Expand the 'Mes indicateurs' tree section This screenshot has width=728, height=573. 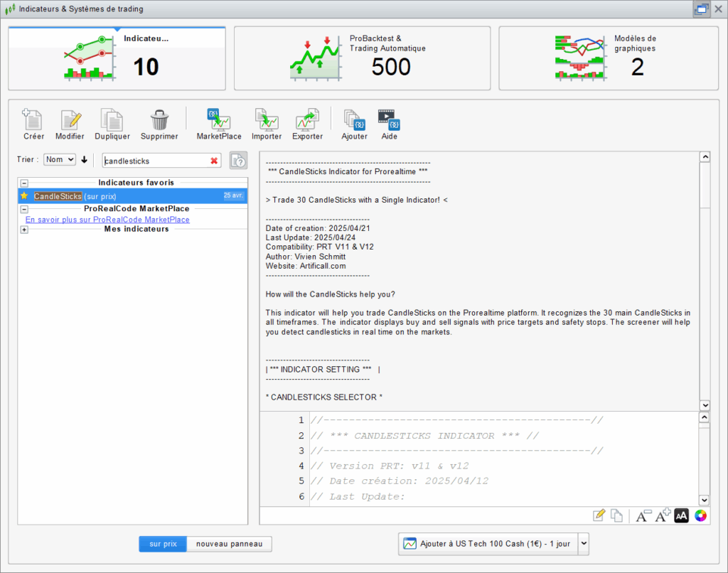pos(24,230)
